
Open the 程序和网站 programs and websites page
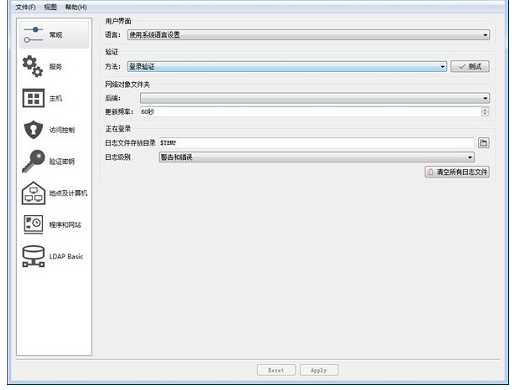pos(54,225)
